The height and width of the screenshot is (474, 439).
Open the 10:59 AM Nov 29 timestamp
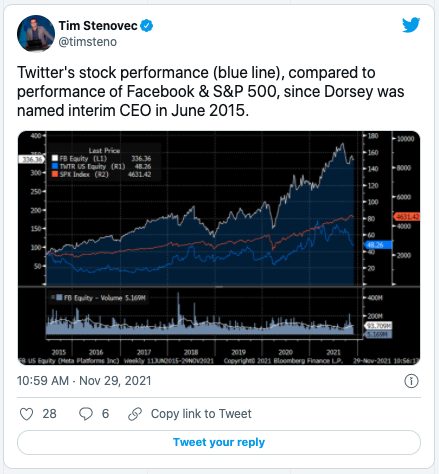coord(84,381)
